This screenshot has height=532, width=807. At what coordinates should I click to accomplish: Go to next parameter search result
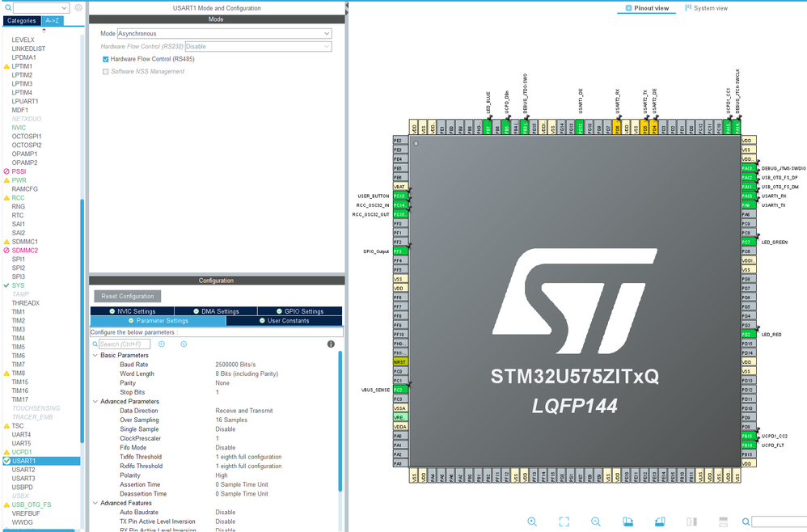(x=184, y=344)
